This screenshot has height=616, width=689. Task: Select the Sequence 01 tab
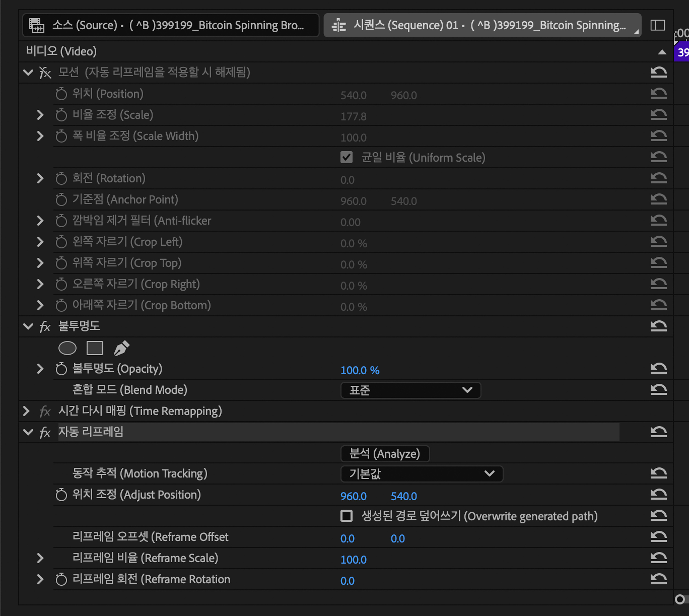pyautogui.click(x=482, y=25)
